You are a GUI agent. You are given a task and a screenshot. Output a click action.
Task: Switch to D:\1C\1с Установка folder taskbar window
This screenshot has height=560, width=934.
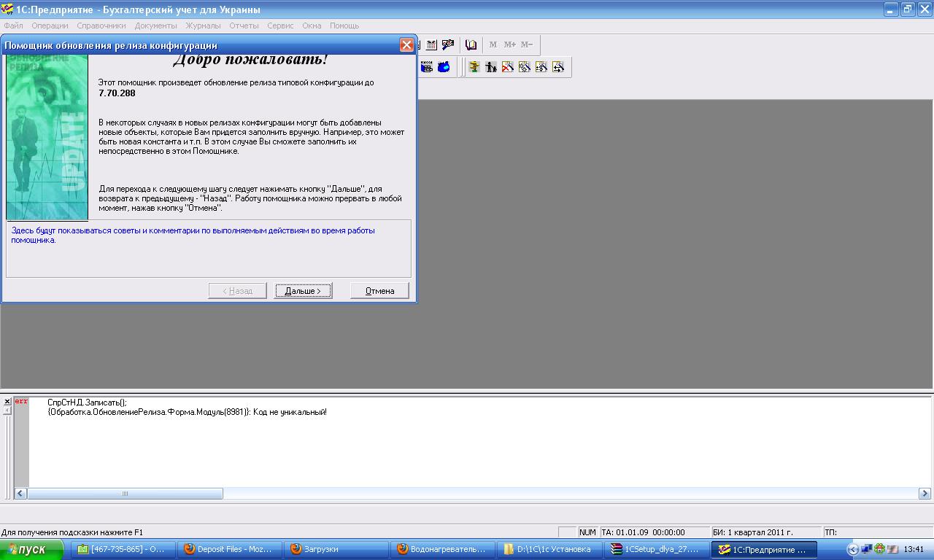tap(550, 549)
